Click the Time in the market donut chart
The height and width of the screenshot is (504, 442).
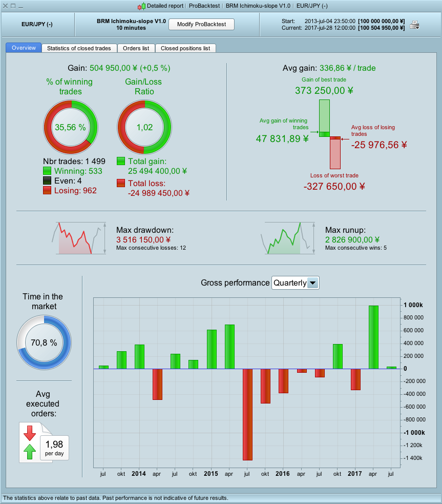(44, 342)
